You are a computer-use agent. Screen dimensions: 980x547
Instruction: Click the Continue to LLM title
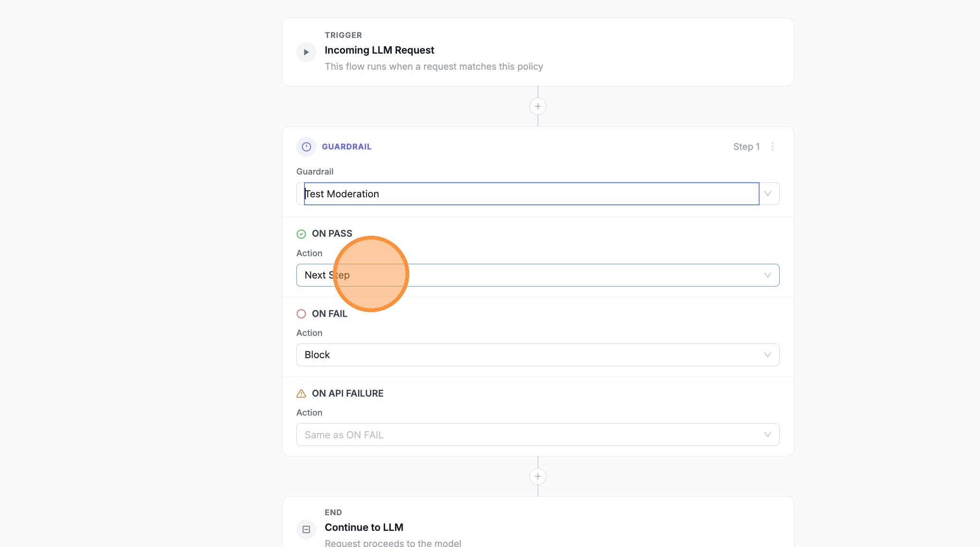(364, 528)
